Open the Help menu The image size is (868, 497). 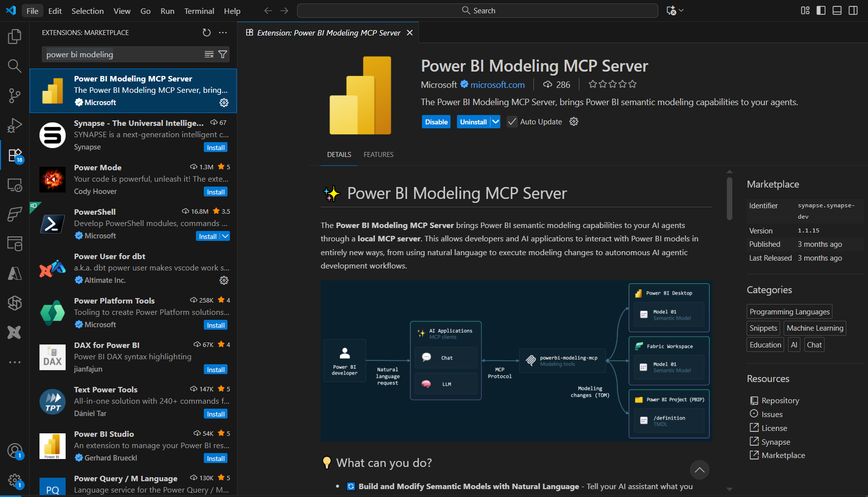pyautogui.click(x=232, y=11)
